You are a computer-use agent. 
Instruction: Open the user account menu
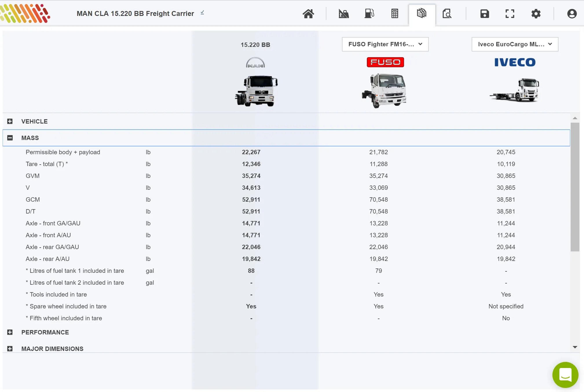point(572,14)
